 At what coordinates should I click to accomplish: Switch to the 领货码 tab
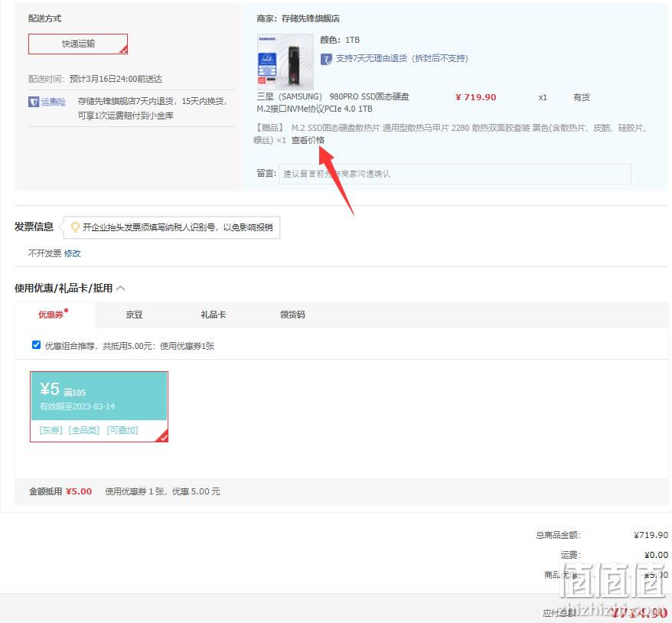pyautogui.click(x=292, y=315)
